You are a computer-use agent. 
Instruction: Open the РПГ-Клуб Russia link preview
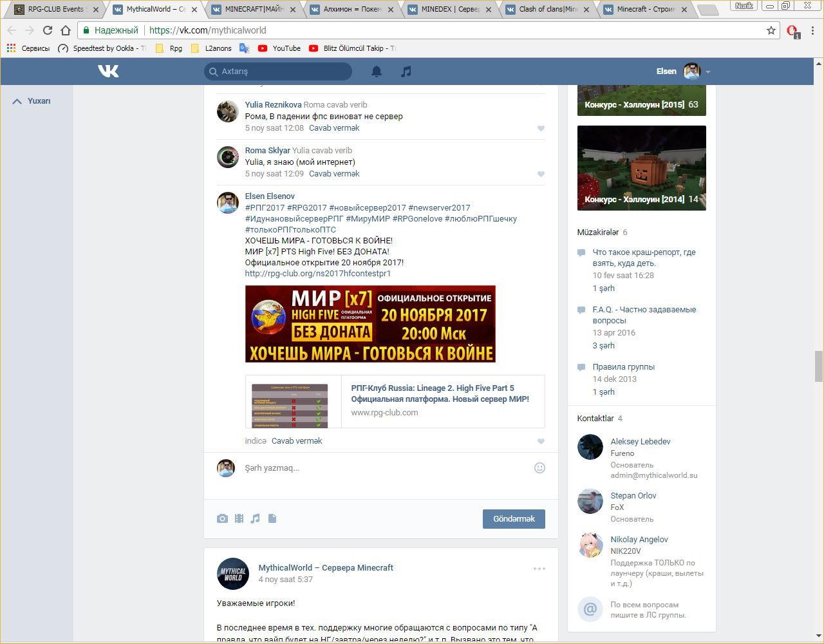click(x=395, y=402)
